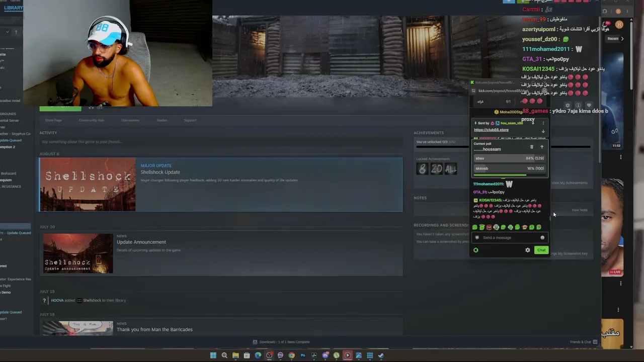Open the Community Hub tab
Viewport: 644px width, 362px height.
[x=92, y=120]
